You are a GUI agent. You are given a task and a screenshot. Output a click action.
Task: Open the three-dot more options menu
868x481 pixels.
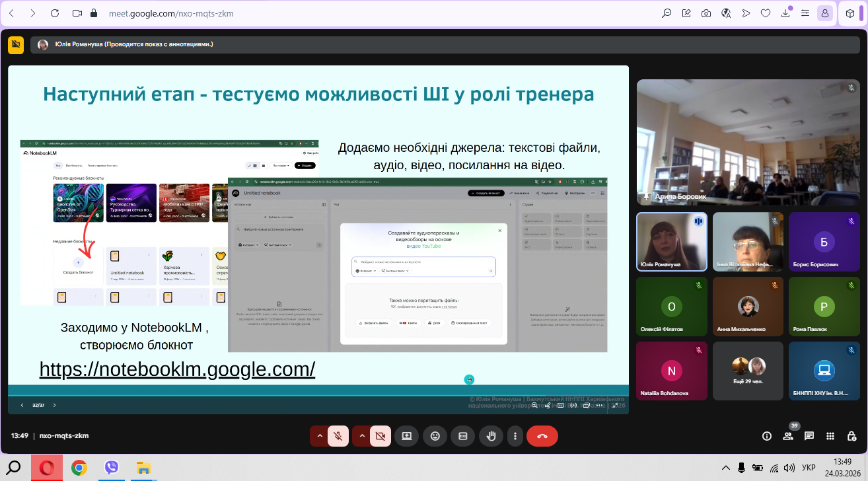point(515,436)
